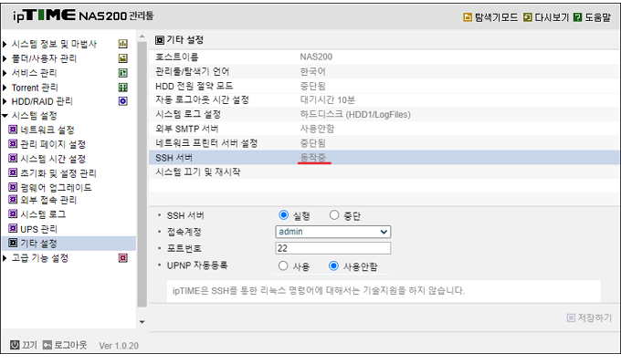Open 초기화 및 설정 관리 menu item
The width and height of the screenshot is (621, 364).
click(58, 173)
